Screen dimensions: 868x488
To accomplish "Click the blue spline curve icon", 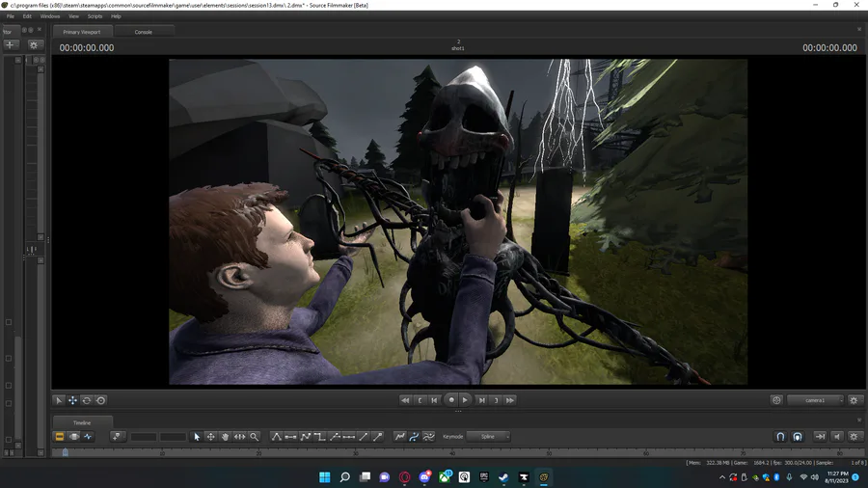I will [x=414, y=437].
